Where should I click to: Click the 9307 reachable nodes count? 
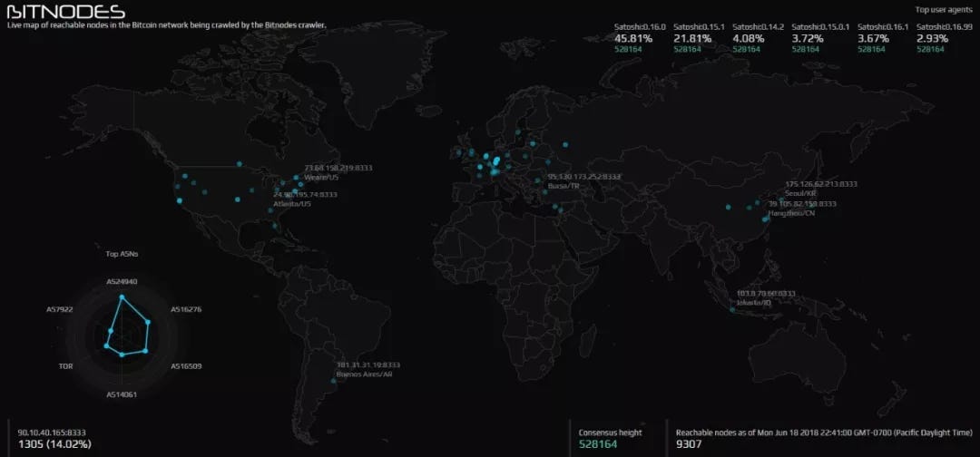point(689,444)
